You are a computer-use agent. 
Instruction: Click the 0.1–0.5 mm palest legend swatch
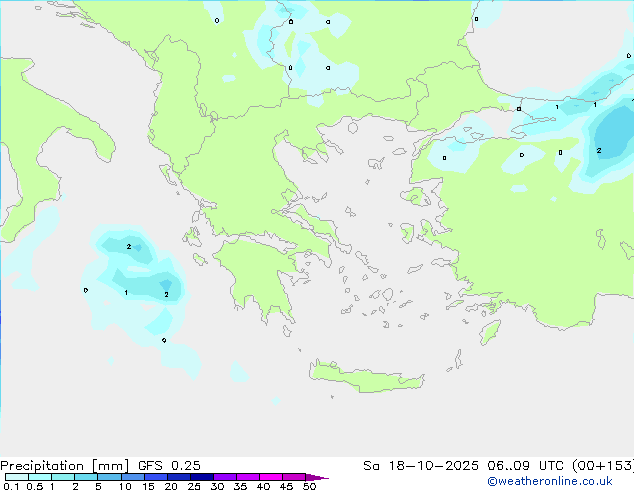[17, 477]
